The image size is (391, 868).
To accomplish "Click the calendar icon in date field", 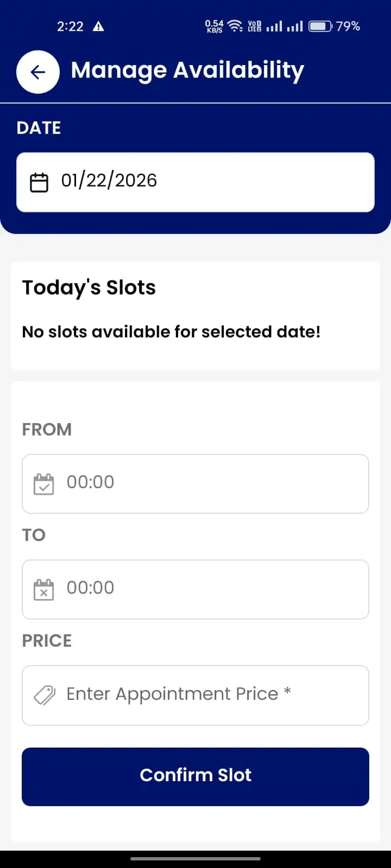I will pos(39,182).
